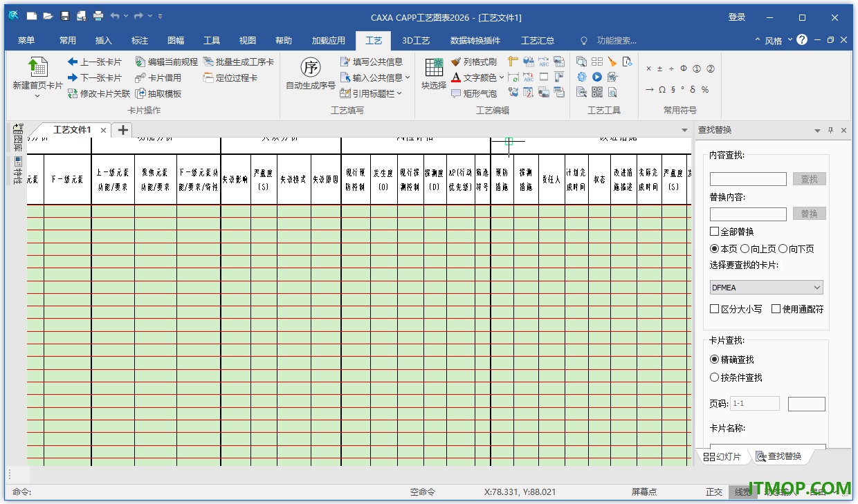This screenshot has width=858, height=504.
Task: Go to previous card with 上一张卡片
Action: (x=95, y=62)
